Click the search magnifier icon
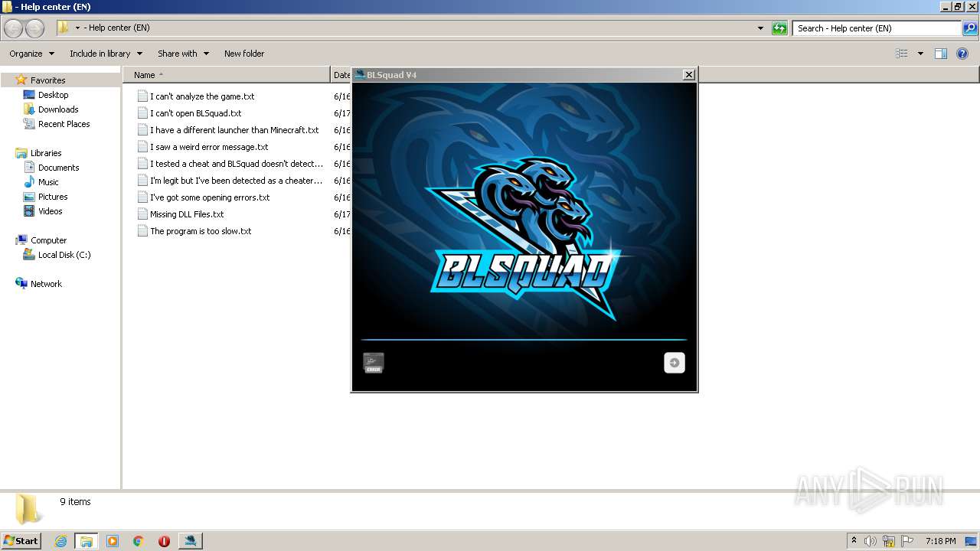Viewport: 980px width, 551px height. pyautogui.click(x=970, y=28)
